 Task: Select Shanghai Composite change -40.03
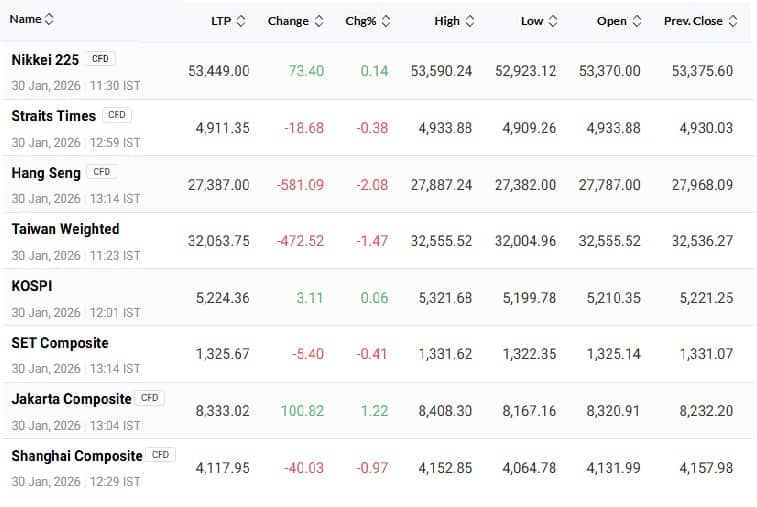(304, 468)
